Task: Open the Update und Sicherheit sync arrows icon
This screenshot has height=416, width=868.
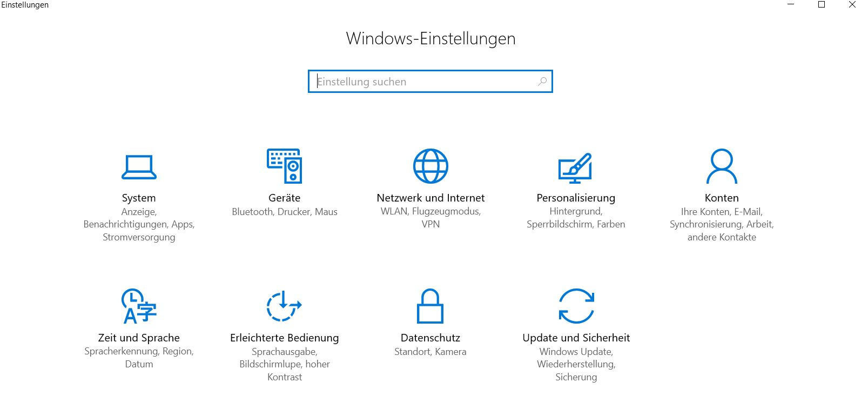Action: [576, 306]
